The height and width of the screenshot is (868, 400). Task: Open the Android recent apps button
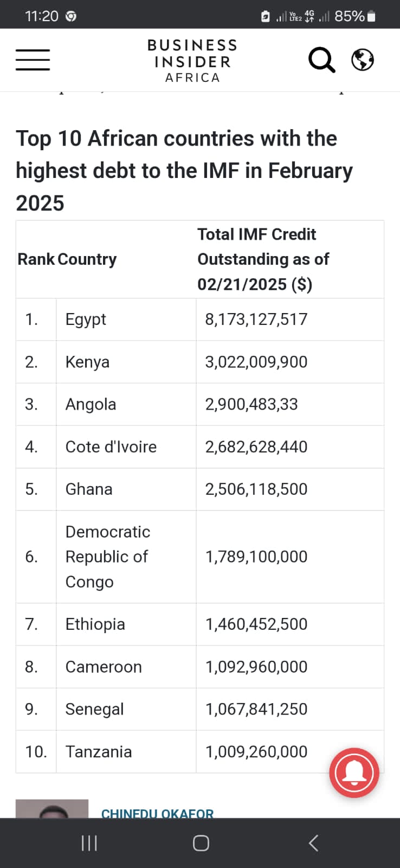point(89,843)
